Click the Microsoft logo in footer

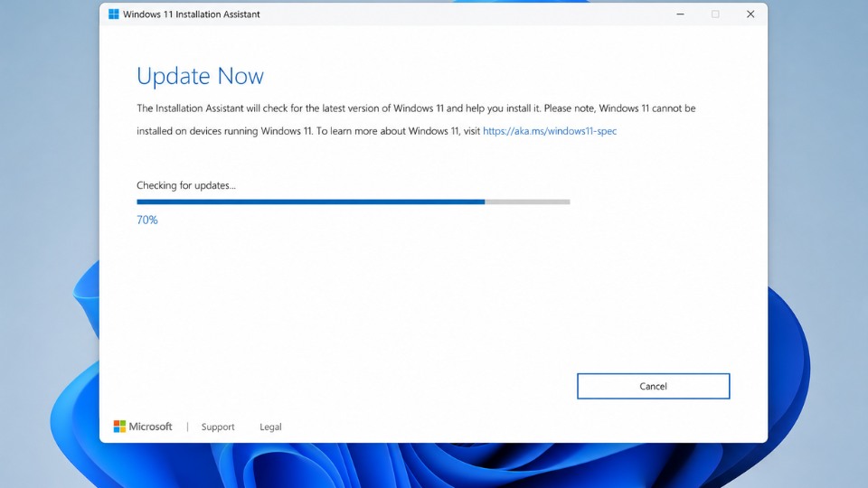(x=143, y=426)
